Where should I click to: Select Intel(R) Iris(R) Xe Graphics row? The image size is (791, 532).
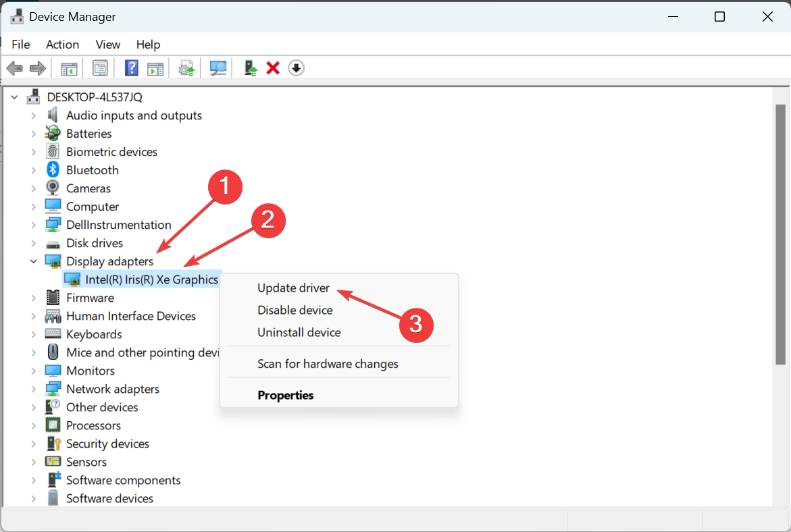pyautogui.click(x=143, y=280)
